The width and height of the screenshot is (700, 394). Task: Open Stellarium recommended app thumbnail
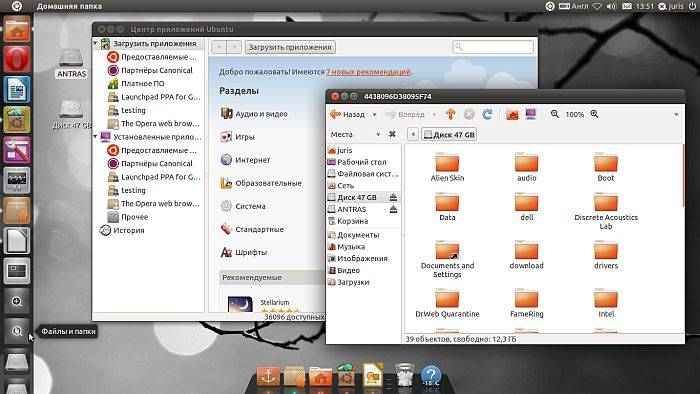click(240, 304)
